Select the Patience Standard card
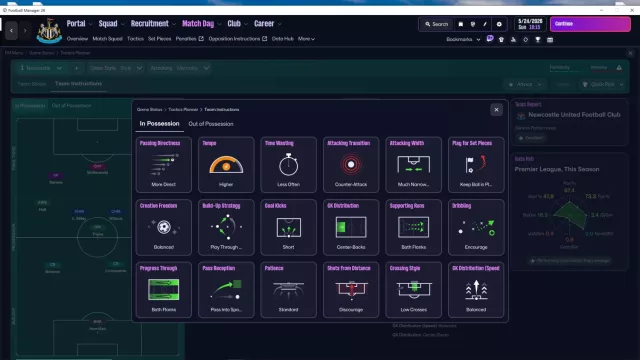 click(289, 290)
